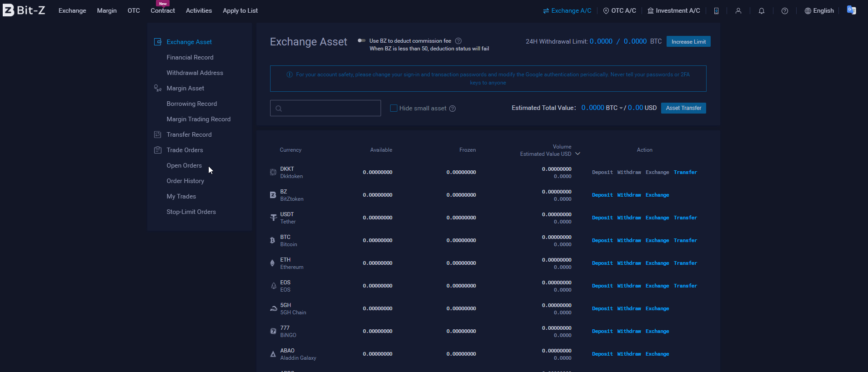Click the USDT Tether coin icon
This screenshot has width=868, height=372.
coord(273,218)
